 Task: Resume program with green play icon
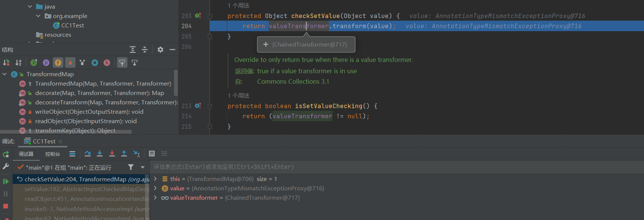(6, 181)
